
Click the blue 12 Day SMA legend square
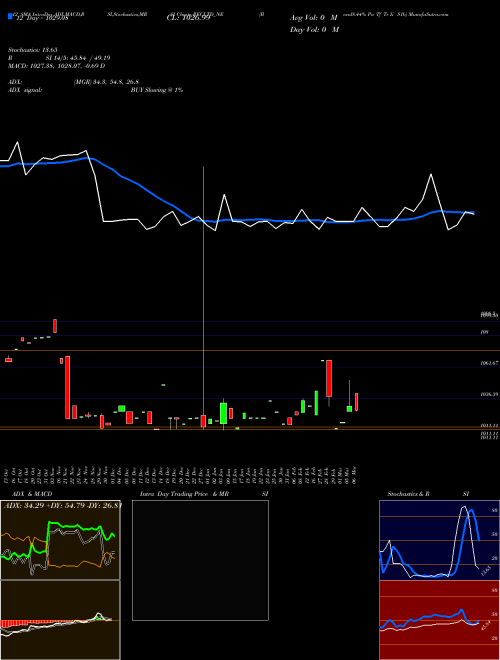(11, 17)
